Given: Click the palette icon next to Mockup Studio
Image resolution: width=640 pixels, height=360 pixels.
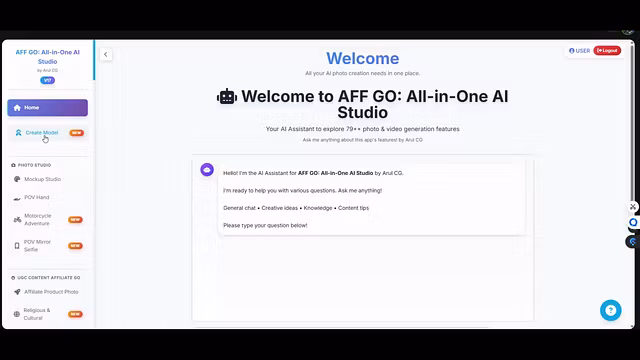Looking at the screenshot, I should [x=17, y=179].
